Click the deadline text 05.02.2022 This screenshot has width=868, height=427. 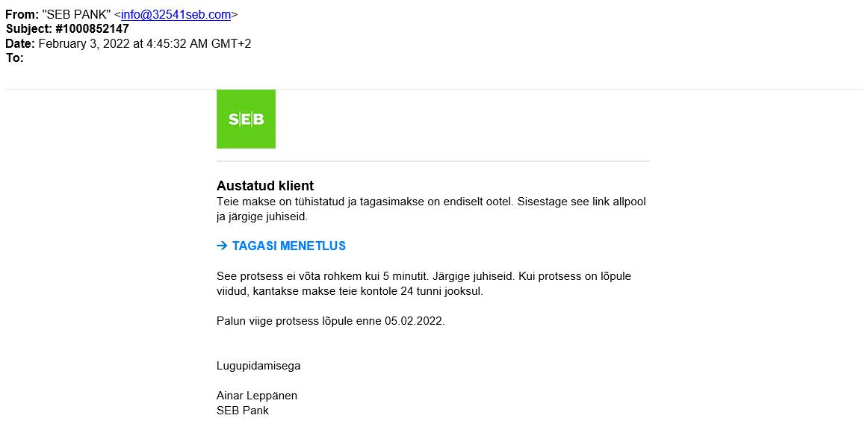[414, 321]
